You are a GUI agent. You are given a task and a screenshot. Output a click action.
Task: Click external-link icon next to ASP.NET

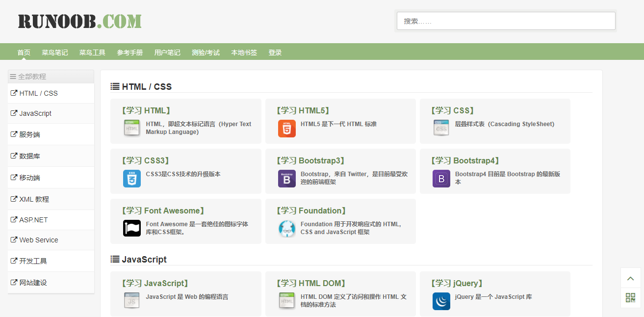coord(14,219)
